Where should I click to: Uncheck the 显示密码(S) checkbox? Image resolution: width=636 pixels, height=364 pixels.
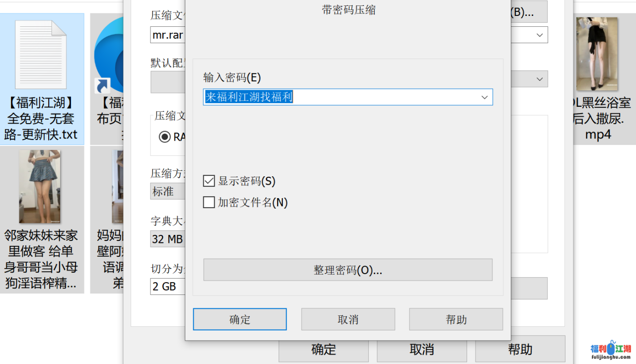pyautogui.click(x=209, y=181)
